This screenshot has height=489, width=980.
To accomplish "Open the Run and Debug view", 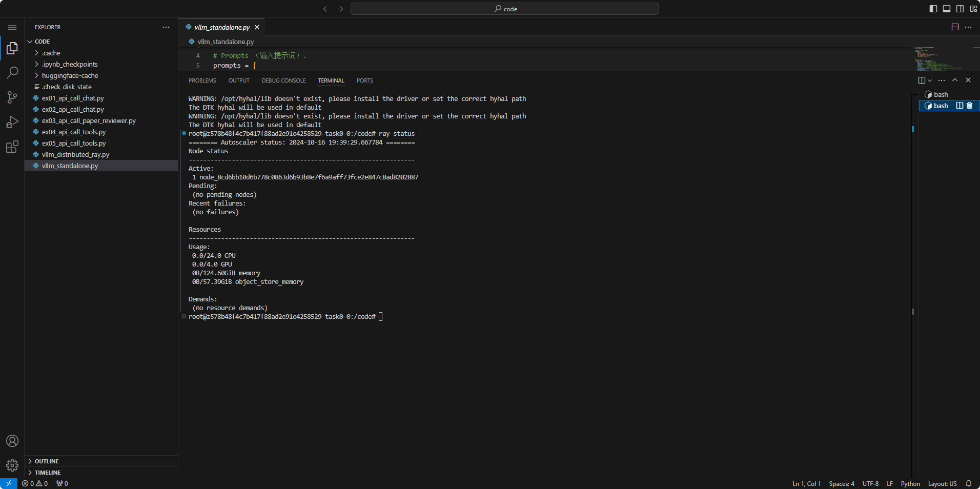I will 12,122.
